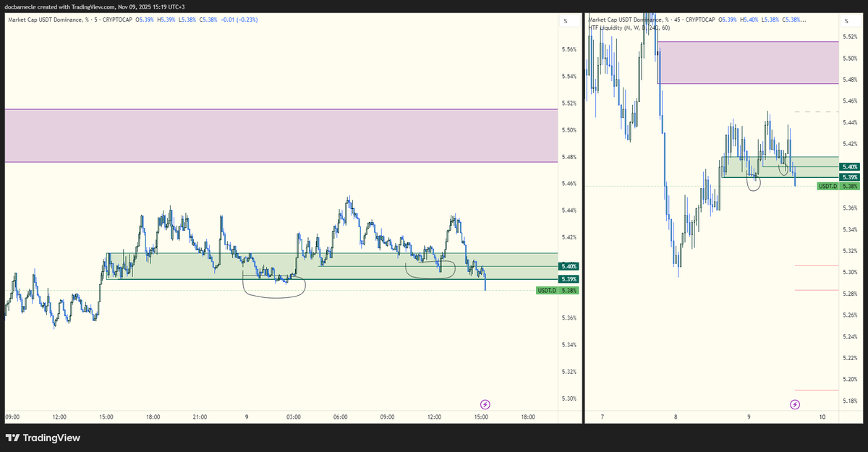Toggle the % scale button on the right chart axis
Image resolution: width=868 pixels, height=452 pixels.
[x=846, y=22]
